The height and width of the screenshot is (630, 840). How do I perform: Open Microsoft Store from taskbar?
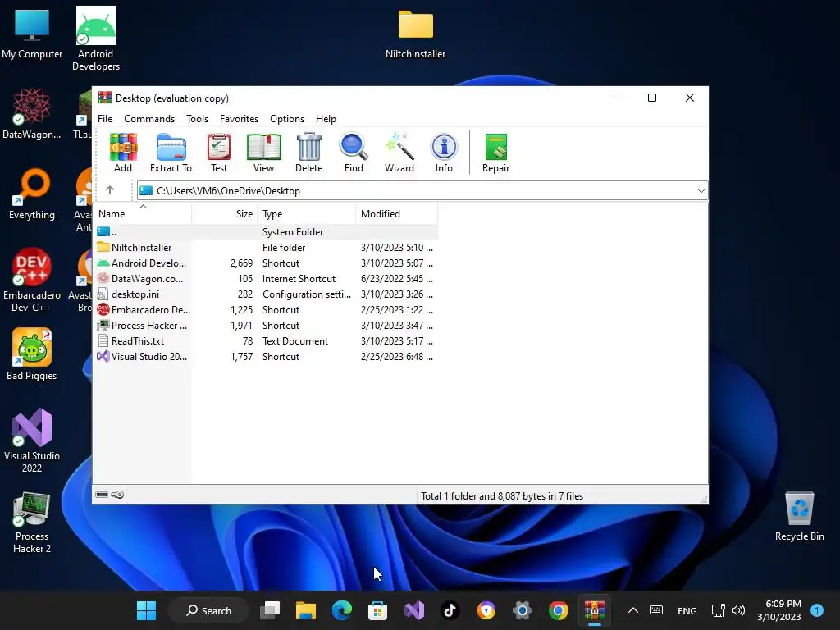(377, 610)
